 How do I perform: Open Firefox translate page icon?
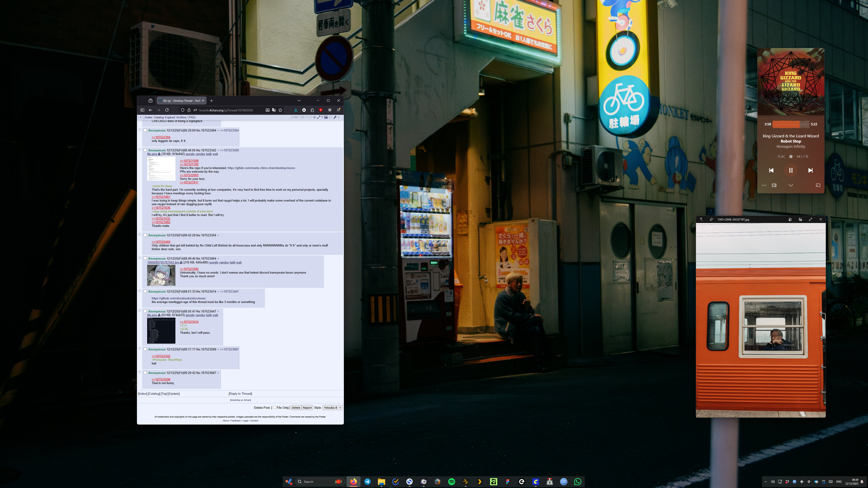(274, 110)
